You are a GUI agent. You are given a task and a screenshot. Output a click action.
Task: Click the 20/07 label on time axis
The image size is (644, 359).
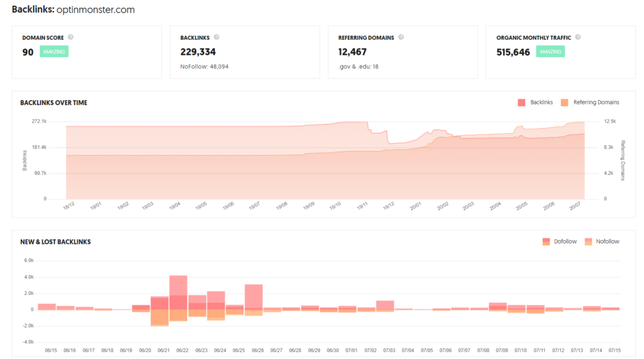click(x=575, y=206)
